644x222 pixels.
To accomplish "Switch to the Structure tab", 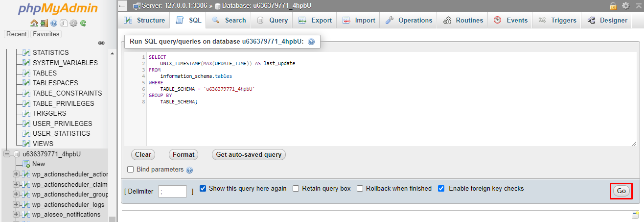I will [x=145, y=20].
